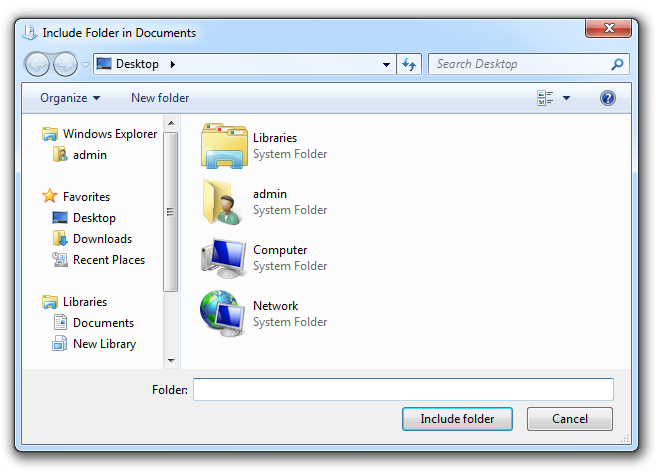Select the Network system folder icon
Screen dimensions: 656x472
pos(223,314)
